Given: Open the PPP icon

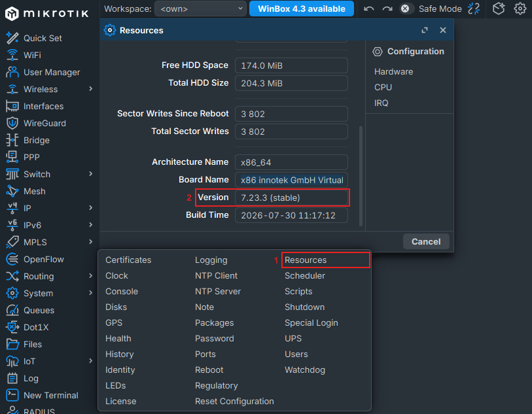Looking at the screenshot, I should [x=12, y=157].
